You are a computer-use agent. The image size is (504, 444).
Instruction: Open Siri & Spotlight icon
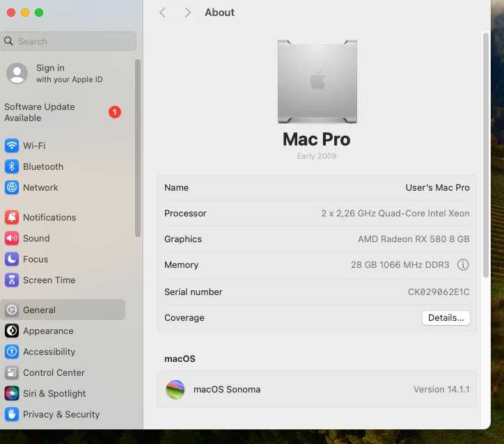12,393
